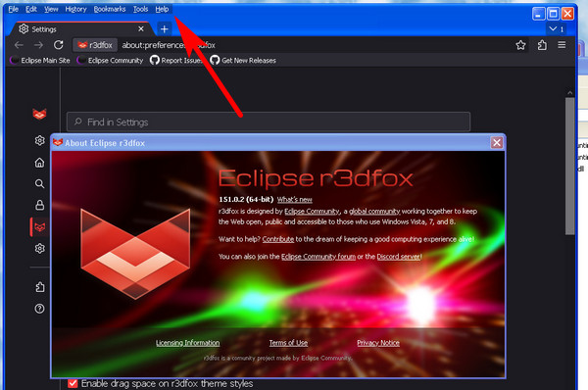This screenshot has height=390, width=588.
Task: Open the lower gear category in sidebar
Action: [x=39, y=249]
